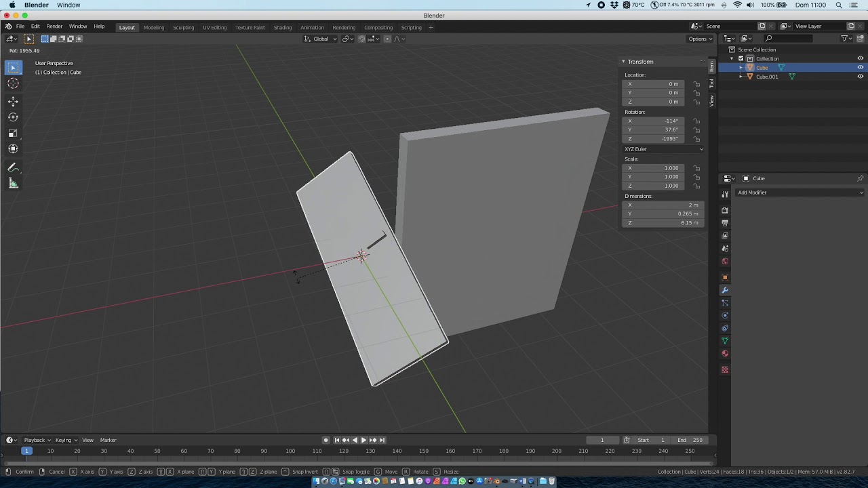Toggle the Rotation Z lock
The image size is (868, 488).
(696, 139)
